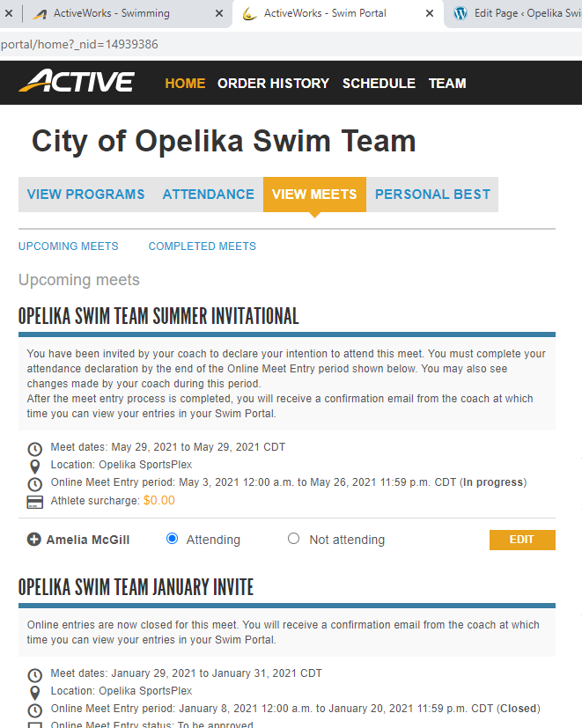This screenshot has height=728, width=582.
Task: Click the UPCOMING MEETS link
Action: 68,246
